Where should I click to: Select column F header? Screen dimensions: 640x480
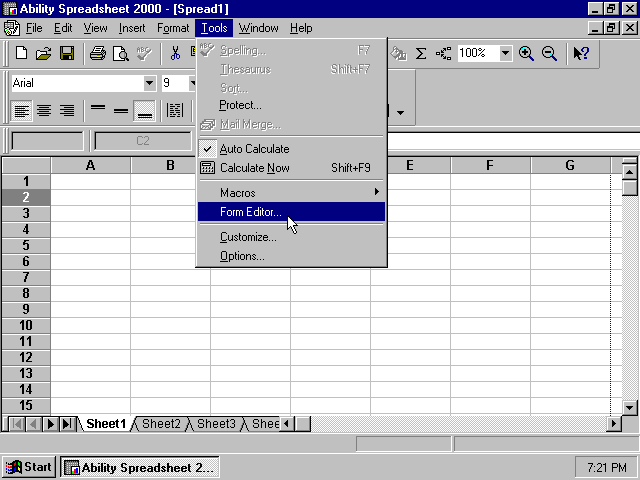pyautogui.click(x=490, y=166)
